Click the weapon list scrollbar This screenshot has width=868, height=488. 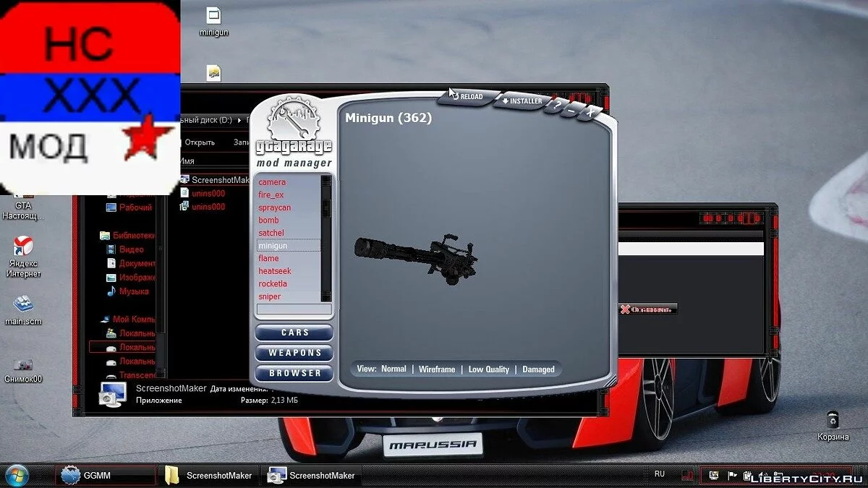326,239
